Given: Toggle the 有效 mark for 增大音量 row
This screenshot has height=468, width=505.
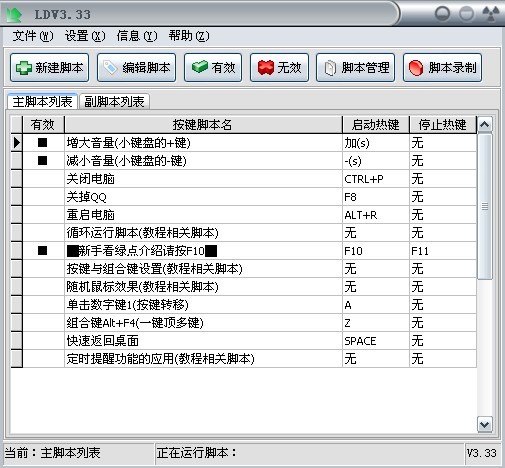Looking at the screenshot, I should [x=43, y=143].
